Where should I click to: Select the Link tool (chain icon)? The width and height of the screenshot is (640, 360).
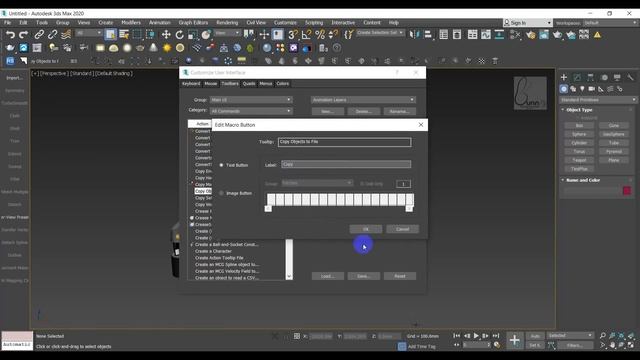(x=39, y=35)
